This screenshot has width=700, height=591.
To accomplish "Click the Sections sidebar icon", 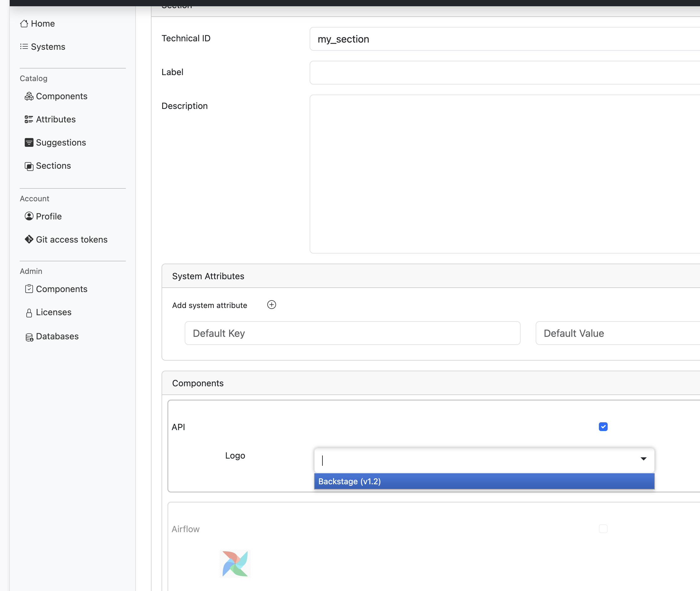I will (x=29, y=166).
